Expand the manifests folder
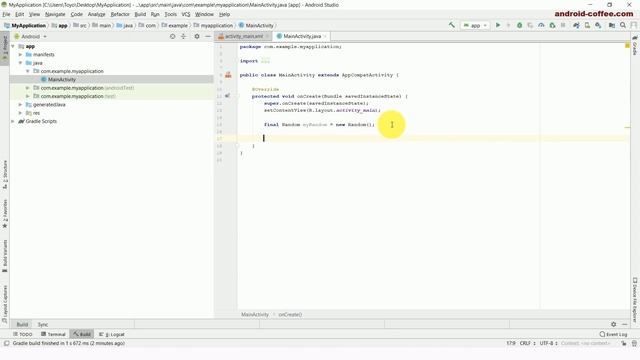Image resolution: width=640 pixels, height=360 pixels. [20, 54]
